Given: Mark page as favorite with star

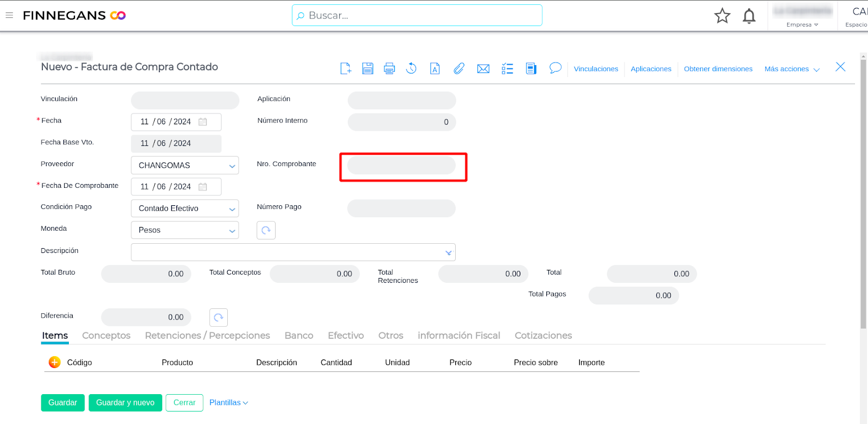Looking at the screenshot, I should [722, 16].
